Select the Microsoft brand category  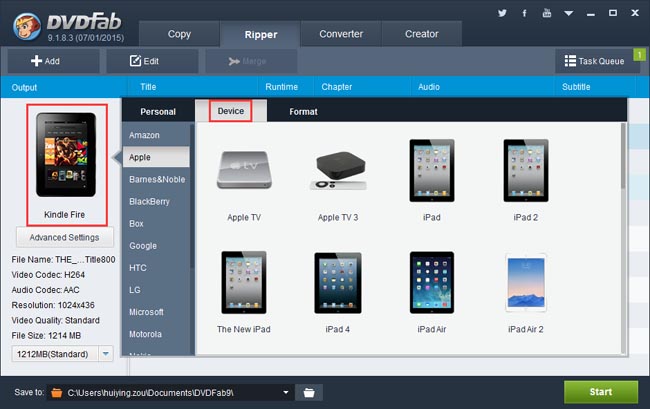pos(156,312)
